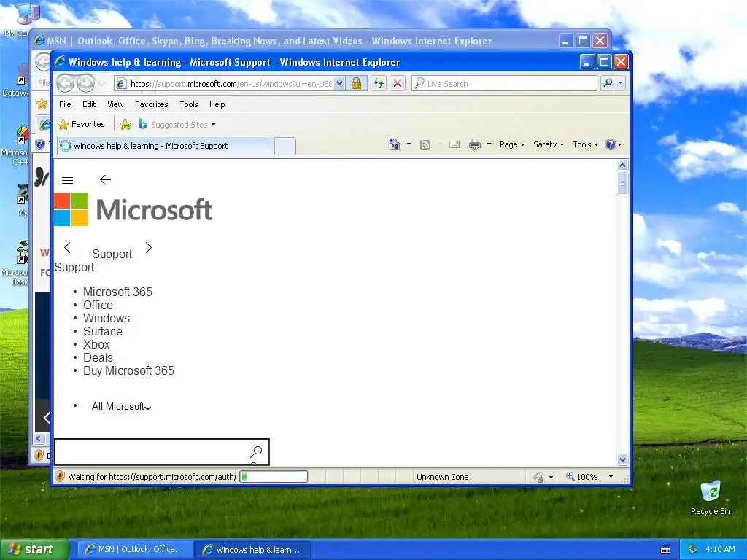Open the search provider dropdown arrow

(620, 83)
